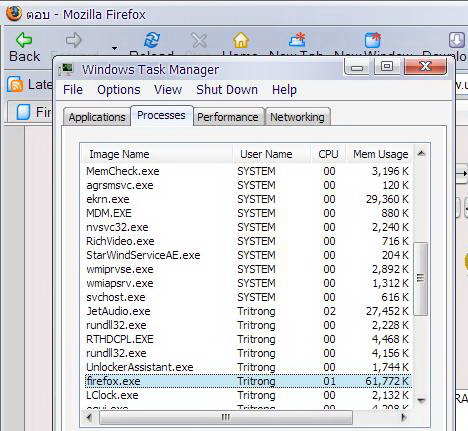468x431 pixels.
Task: Select the MDM.EXE process row
Action: coord(248,213)
